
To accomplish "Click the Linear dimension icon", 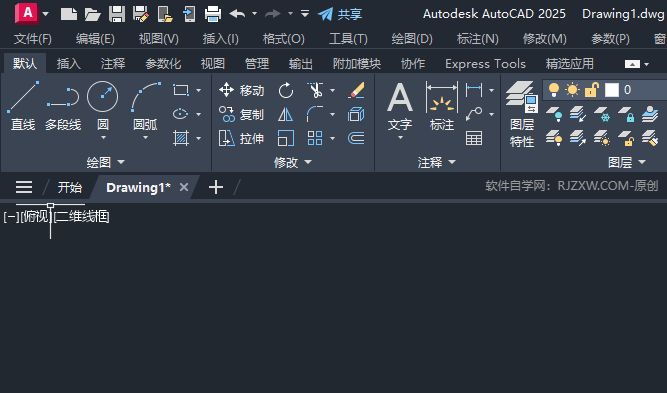I will pyautogui.click(x=474, y=90).
